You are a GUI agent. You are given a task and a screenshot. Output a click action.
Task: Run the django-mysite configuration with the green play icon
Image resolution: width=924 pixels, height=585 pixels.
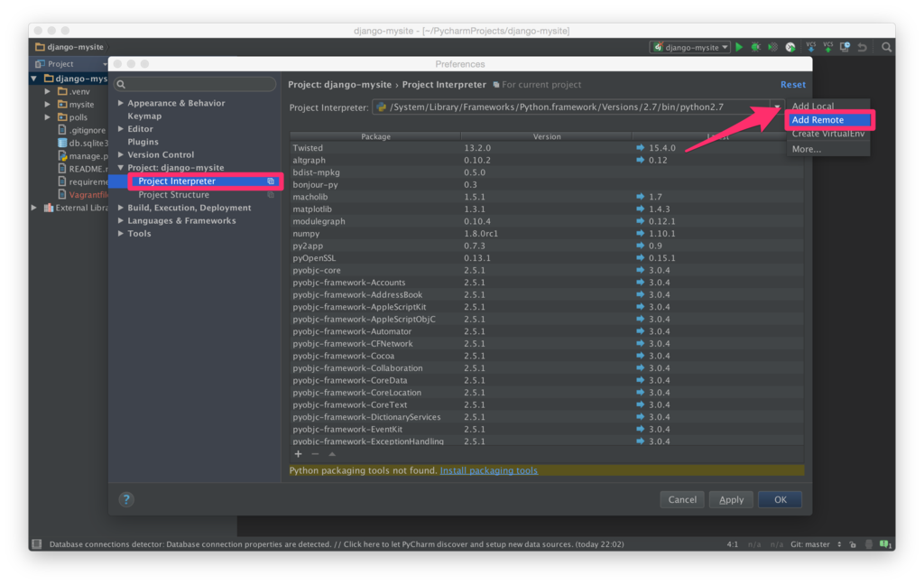(x=739, y=47)
